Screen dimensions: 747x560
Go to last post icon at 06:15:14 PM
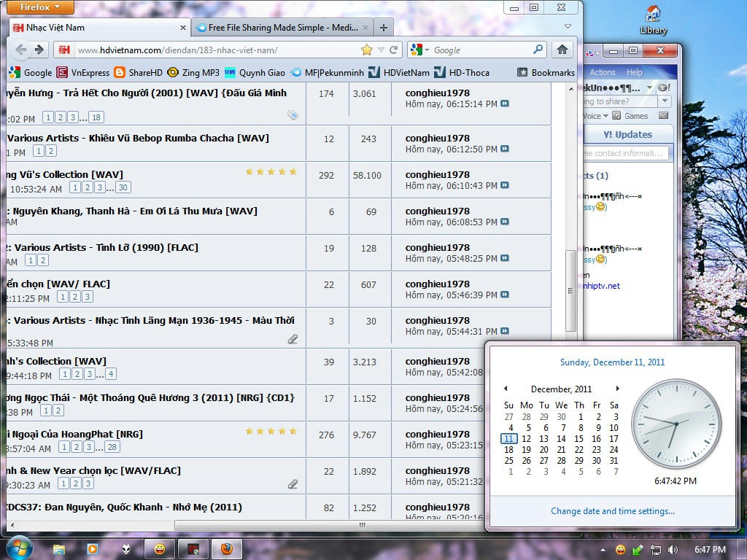click(505, 104)
